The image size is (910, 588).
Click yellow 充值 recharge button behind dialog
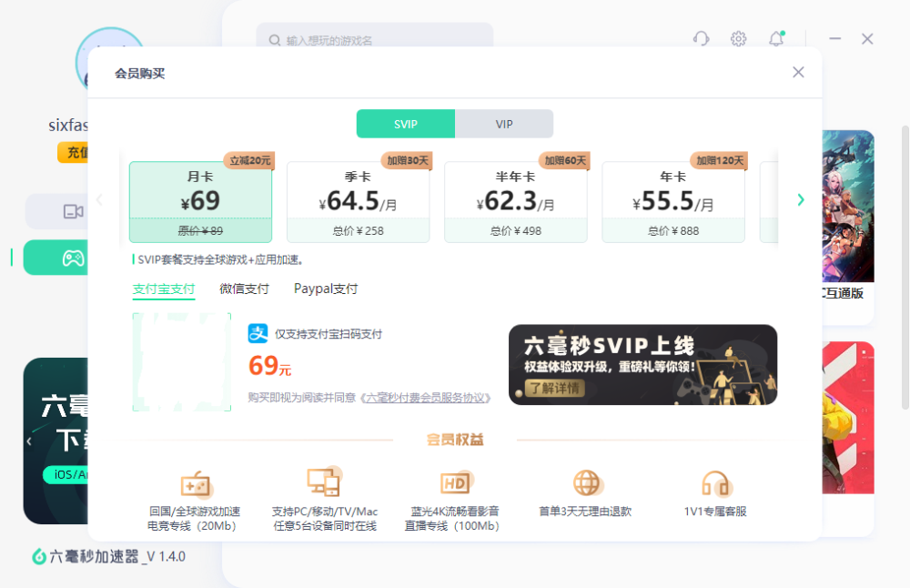[x=73, y=152]
